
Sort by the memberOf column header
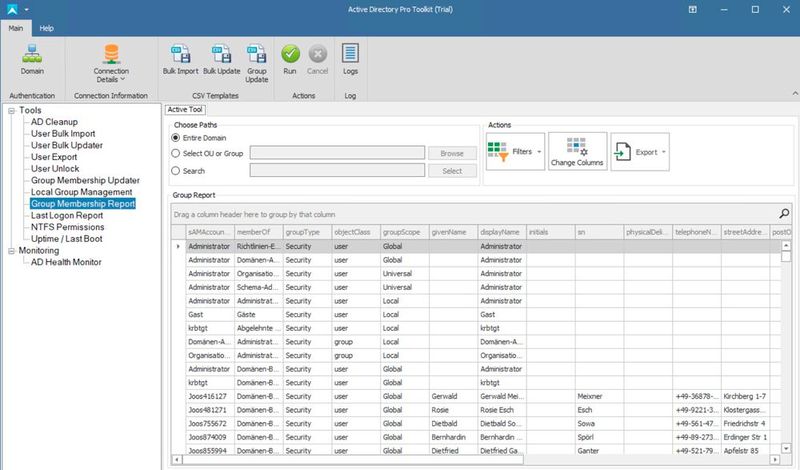click(259, 232)
